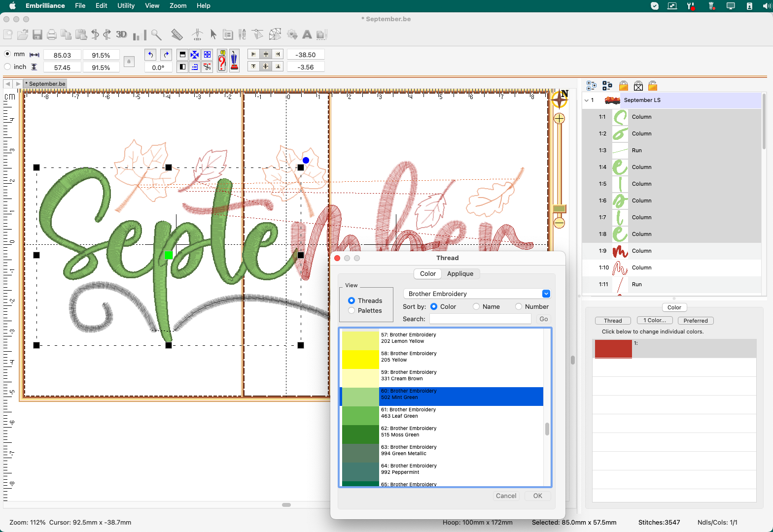Pick the 463 Leaf Green thread swatch

360,416
